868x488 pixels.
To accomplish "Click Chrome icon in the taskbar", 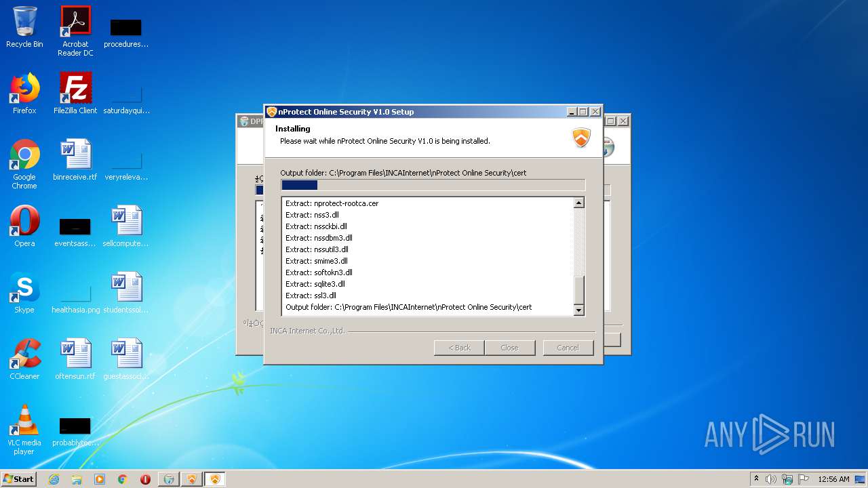I will tap(123, 479).
